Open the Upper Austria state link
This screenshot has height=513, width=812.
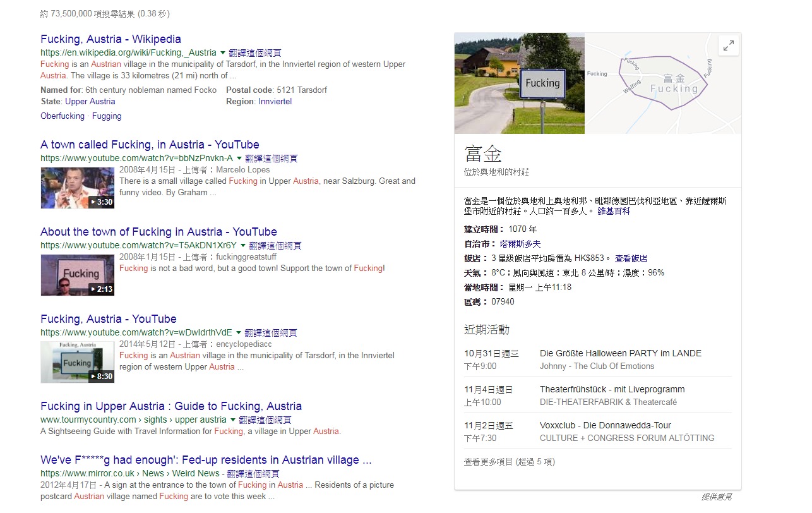[90, 101]
